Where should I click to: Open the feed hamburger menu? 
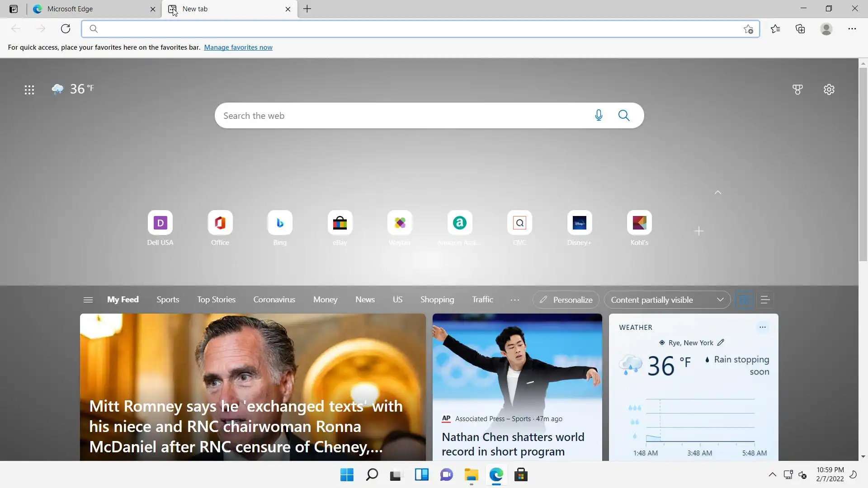[88, 300]
